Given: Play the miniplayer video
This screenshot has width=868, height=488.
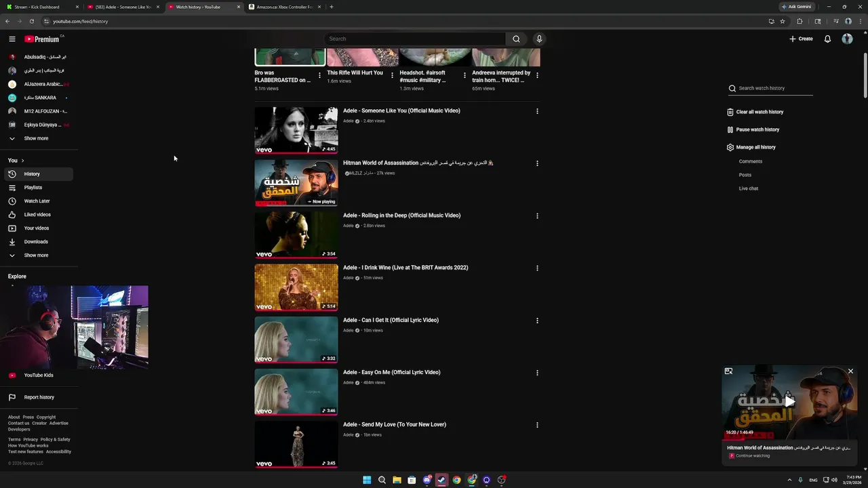Looking at the screenshot, I should tap(789, 401).
